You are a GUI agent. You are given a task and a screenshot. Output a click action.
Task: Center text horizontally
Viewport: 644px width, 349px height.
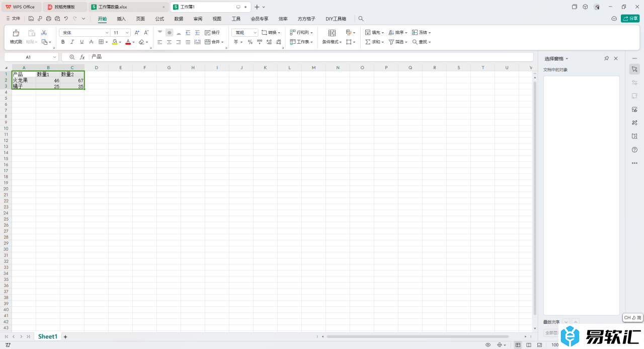pos(170,42)
